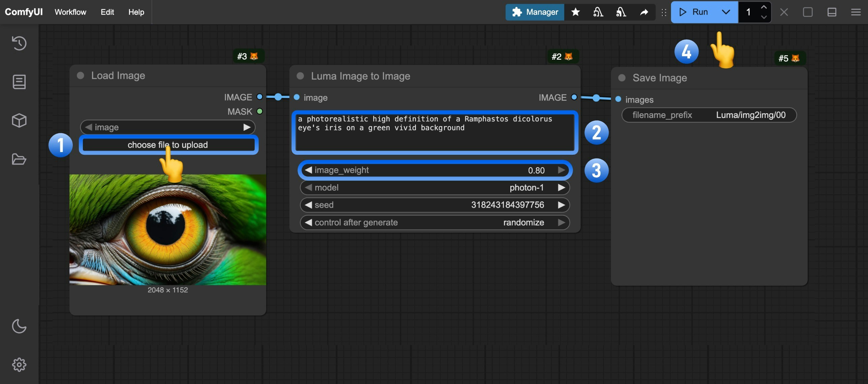Open the queue history sidebar
The height and width of the screenshot is (384, 868).
(x=19, y=43)
